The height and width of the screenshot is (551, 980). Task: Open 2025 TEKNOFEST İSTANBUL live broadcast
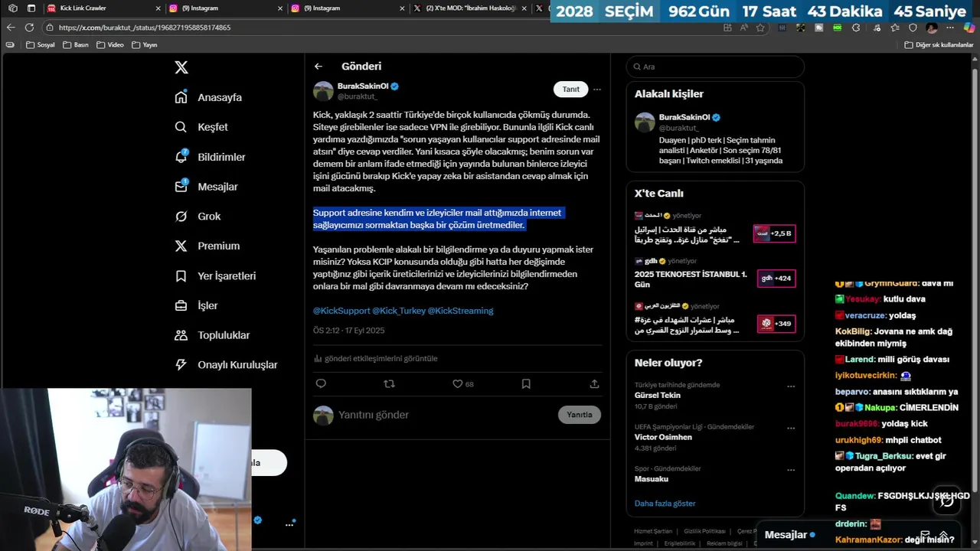(691, 279)
